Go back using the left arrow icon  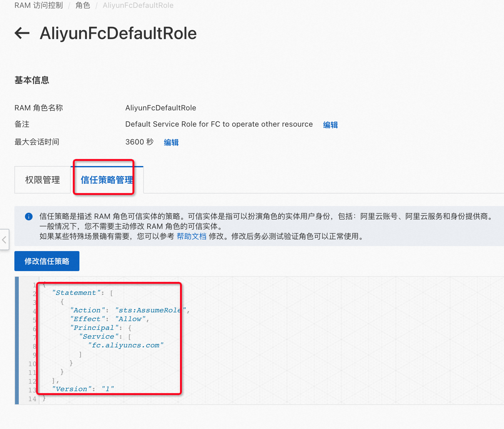(x=22, y=33)
